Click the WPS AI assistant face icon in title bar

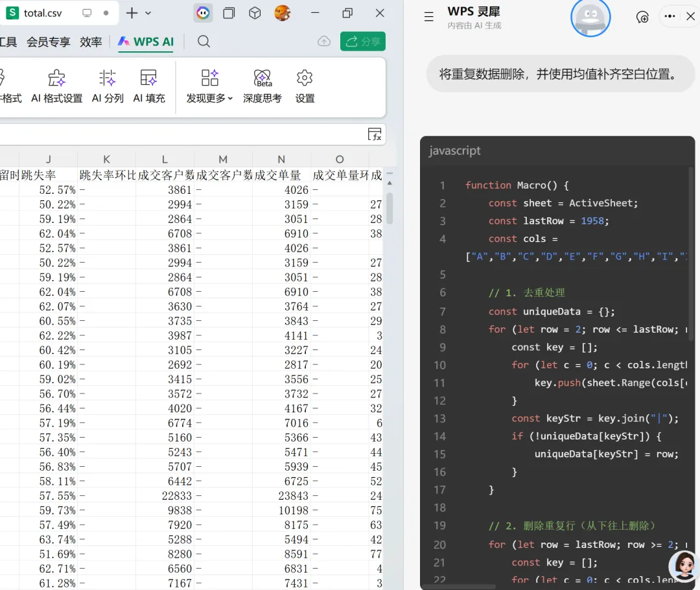pyautogui.click(x=203, y=13)
